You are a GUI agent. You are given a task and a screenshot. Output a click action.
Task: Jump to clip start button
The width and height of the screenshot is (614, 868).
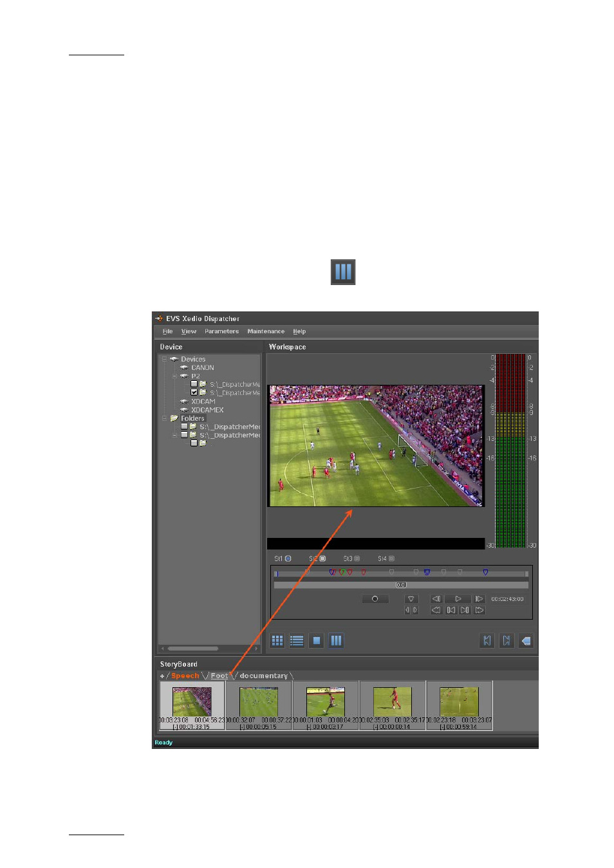[x=451, y=610]
